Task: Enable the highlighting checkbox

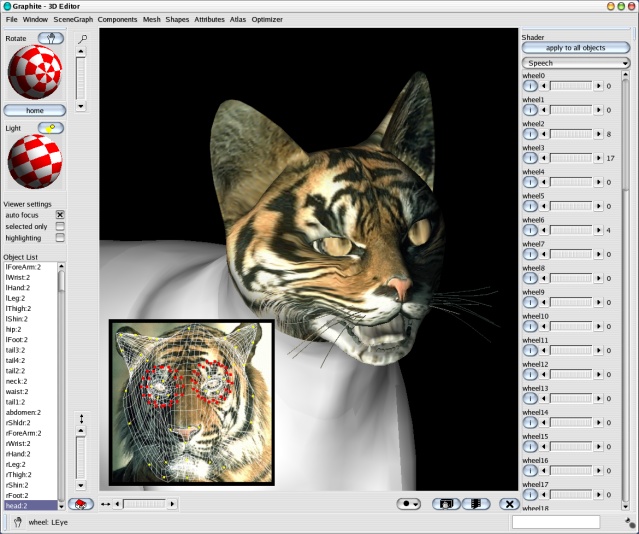Action: click(60, 238)
